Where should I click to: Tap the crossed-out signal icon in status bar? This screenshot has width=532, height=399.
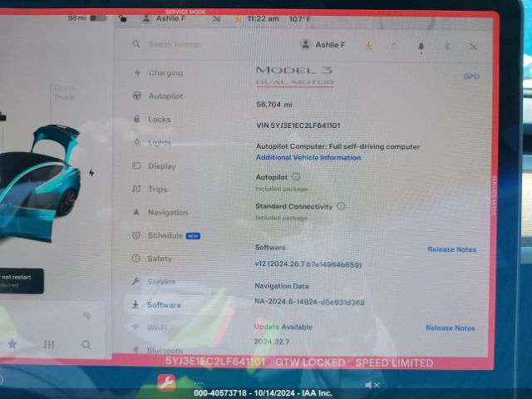(x=216, y=18)
